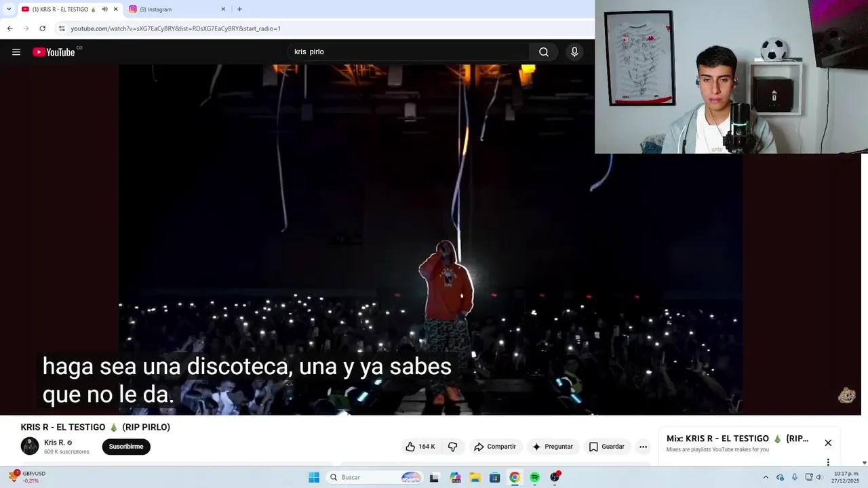Open a new browser tab

click(x=239, y=9)
